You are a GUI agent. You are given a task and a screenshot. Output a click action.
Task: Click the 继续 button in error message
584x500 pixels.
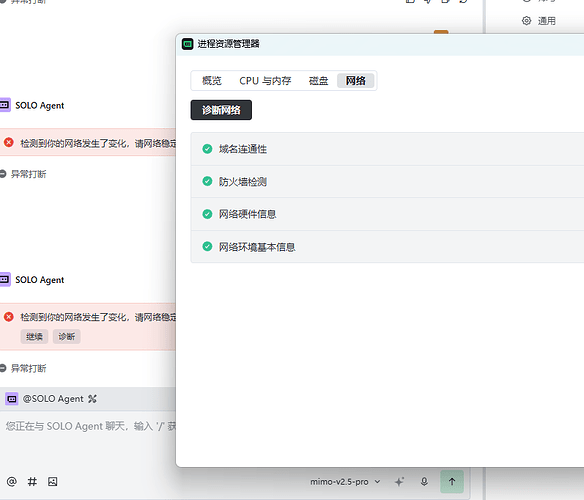(x=34, y=337)
